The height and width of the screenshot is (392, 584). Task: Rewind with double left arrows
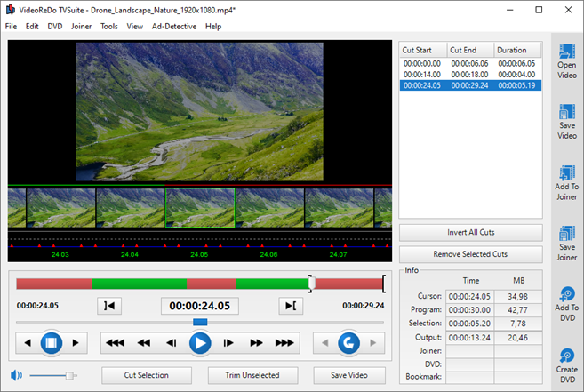144,343
